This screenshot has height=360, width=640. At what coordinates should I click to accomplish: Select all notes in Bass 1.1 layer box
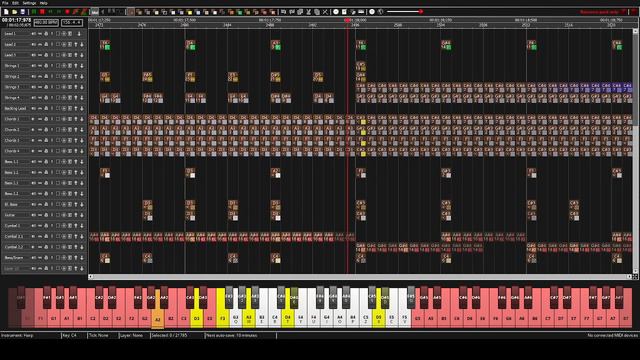click(58, 162)
